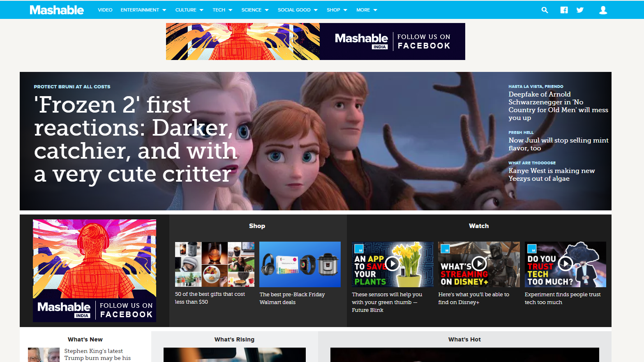The image size is (644, 362).
Task: Open Kanye West Yeezys algae story
Action: point(551,175)
